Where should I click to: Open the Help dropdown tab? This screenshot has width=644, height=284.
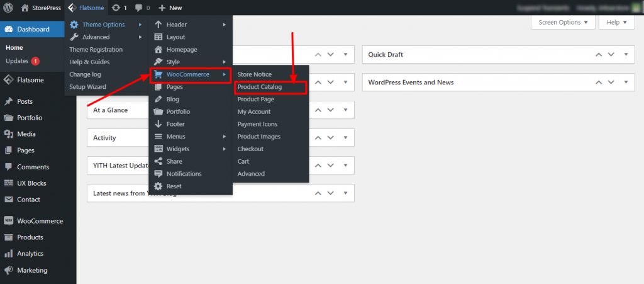[x=617, y=22]
